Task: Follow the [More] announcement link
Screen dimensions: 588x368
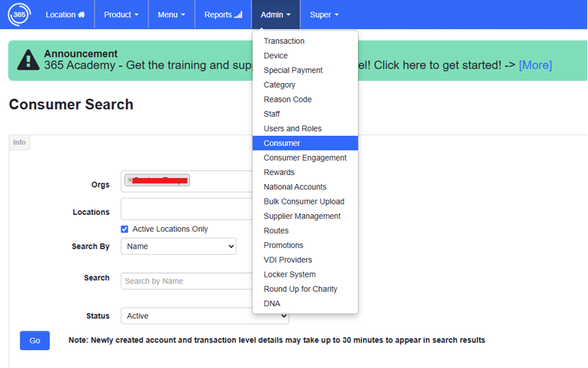Action: tap(535, 66)
